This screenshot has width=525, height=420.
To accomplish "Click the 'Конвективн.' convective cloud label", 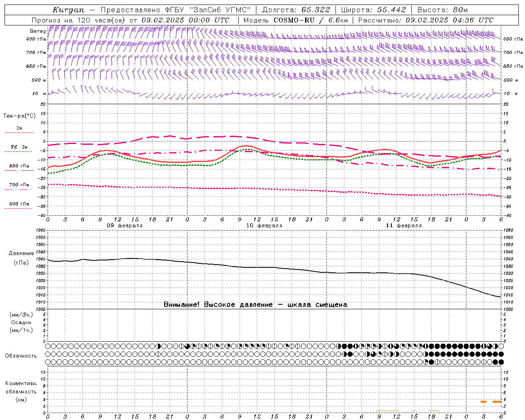I will click(21, 383).
